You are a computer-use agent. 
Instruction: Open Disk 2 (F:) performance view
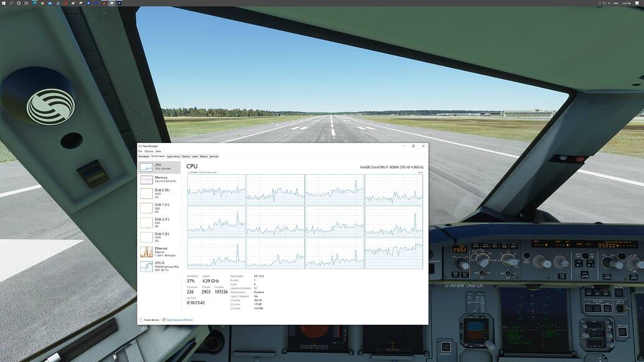pos(159,221)
